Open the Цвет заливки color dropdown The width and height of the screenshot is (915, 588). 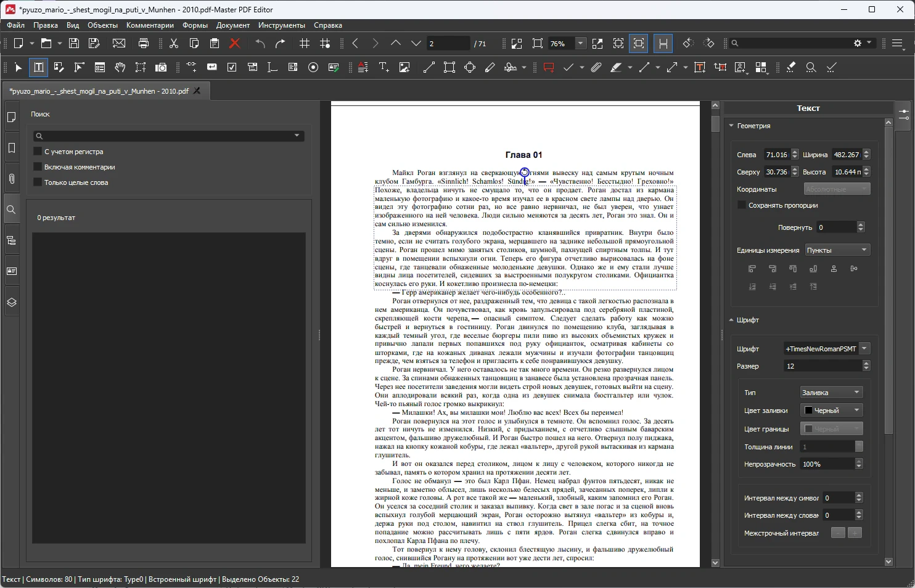click(831, 410)
